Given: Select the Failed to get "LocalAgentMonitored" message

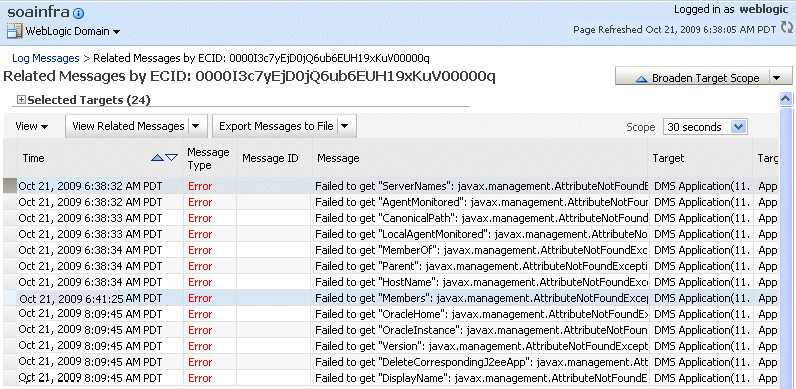Looking at the screenshot, I should tap(481, 234).
